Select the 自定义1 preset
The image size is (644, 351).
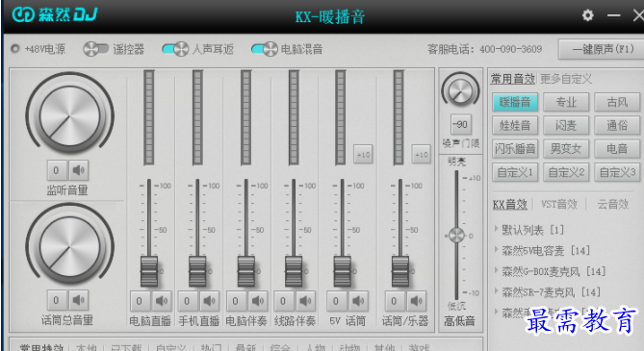click(515, 172)
